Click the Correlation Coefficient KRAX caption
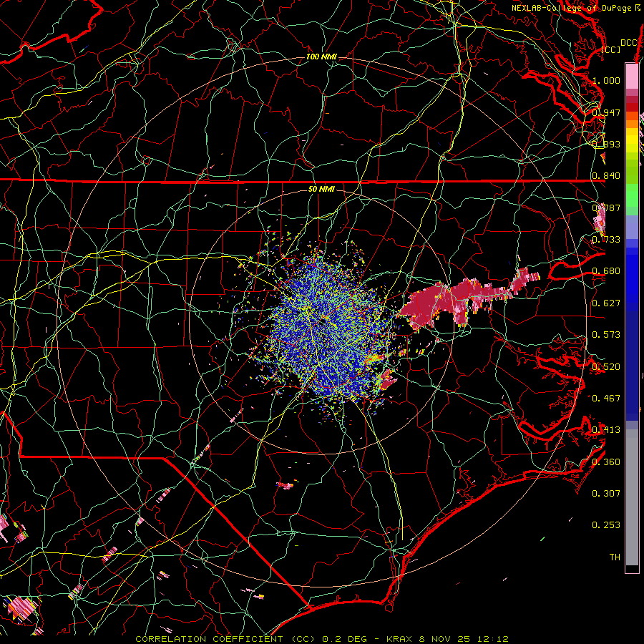Viewport: 644px width, 644px height. (322, 639)
